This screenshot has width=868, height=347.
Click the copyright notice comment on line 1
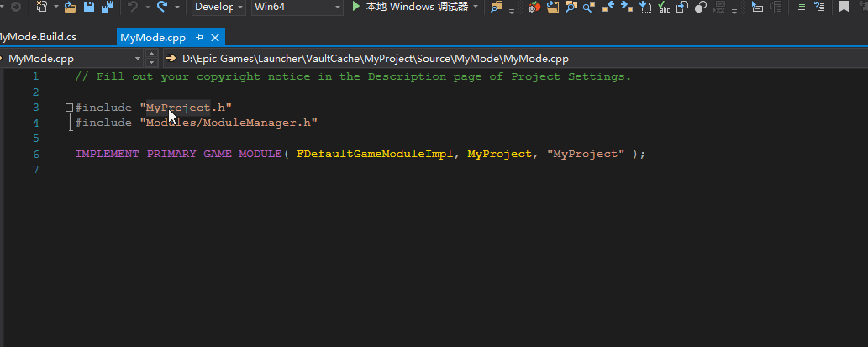tap(353, 77)
